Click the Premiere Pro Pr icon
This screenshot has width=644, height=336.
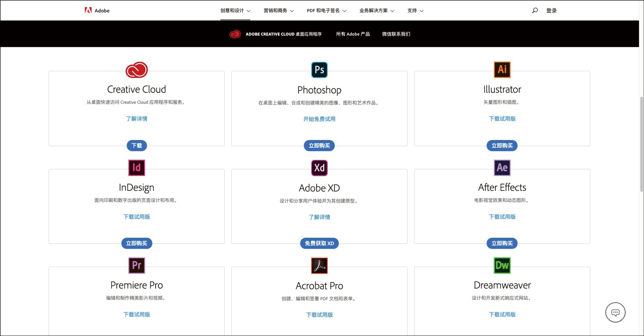pyautogui.click(x=137, y=265)
